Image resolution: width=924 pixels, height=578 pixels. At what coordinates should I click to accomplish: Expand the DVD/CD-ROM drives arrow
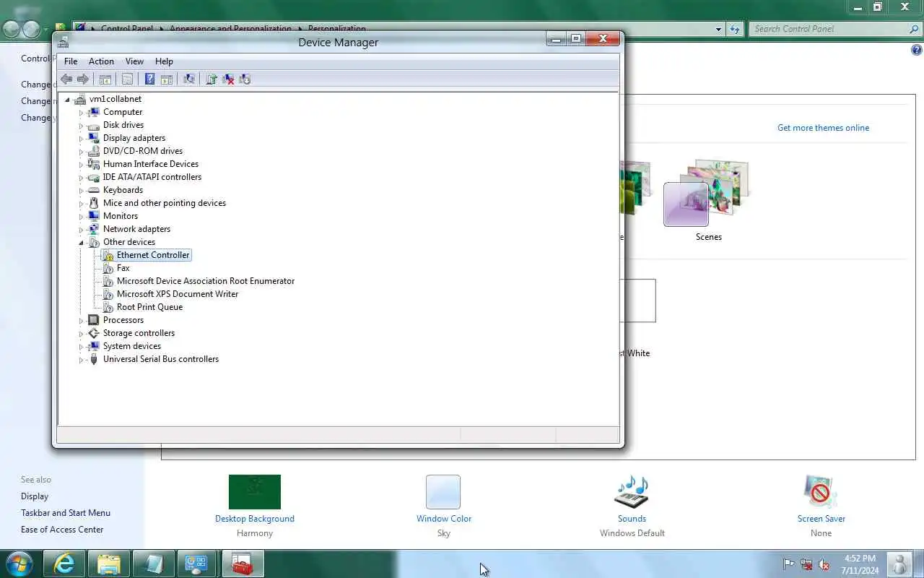81,152
